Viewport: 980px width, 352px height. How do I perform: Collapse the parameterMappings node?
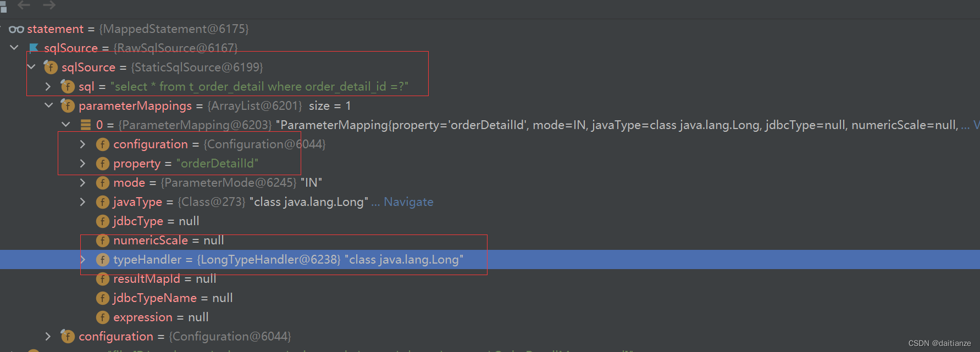(x=49, y=105)
